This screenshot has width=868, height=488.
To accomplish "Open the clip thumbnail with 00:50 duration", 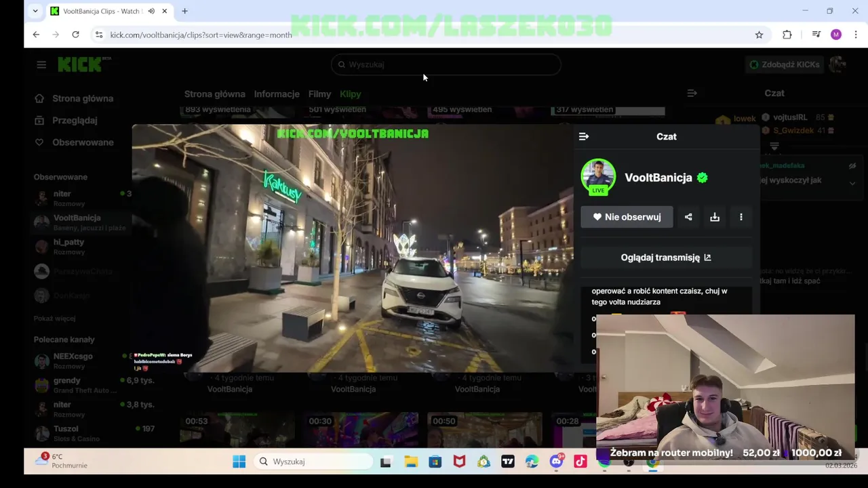I will [x=485, y=430].
